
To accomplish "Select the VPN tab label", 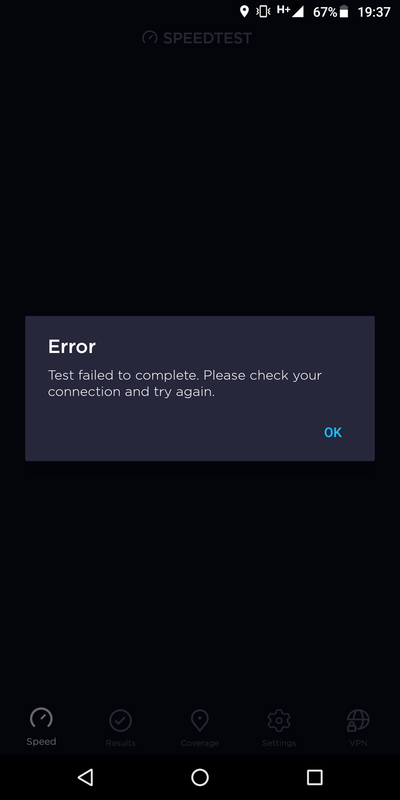I will (358, 743).
